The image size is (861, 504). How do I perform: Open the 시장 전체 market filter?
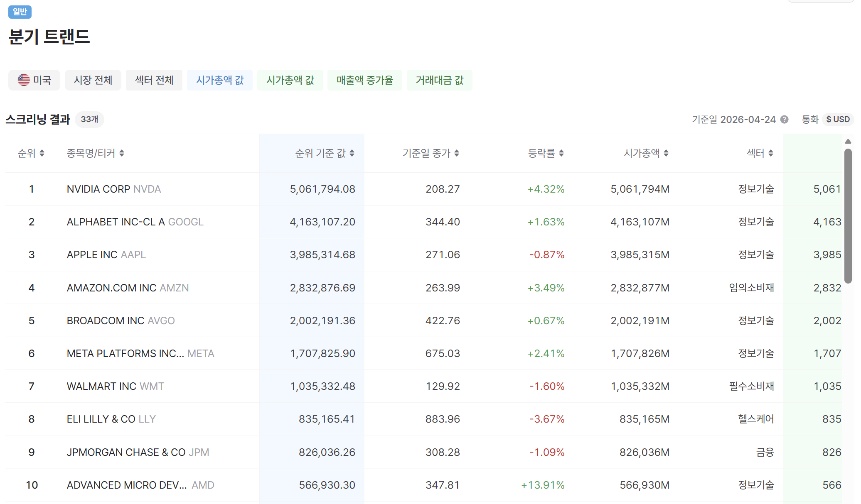coord(93,80)
